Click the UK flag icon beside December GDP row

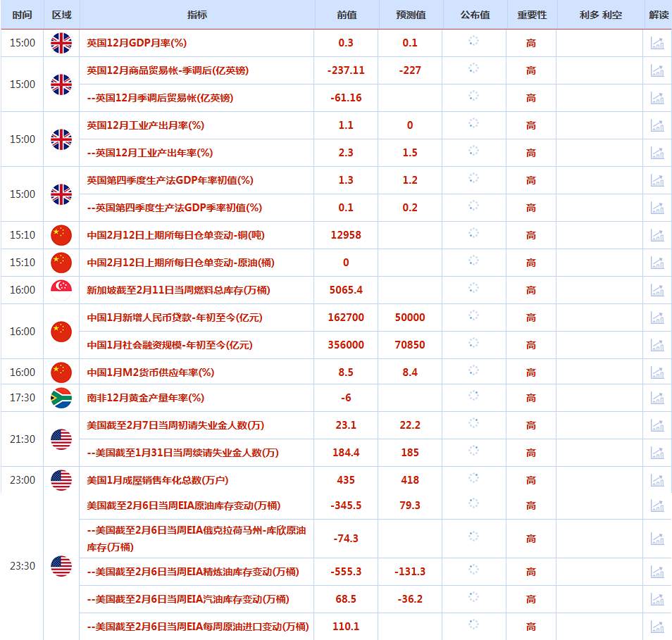pos(61,42)
